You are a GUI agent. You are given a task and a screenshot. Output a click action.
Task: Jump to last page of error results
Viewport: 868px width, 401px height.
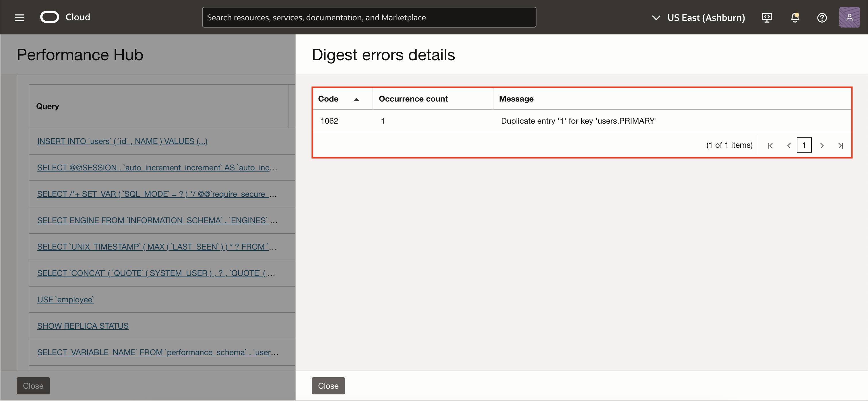coord(840,145)
